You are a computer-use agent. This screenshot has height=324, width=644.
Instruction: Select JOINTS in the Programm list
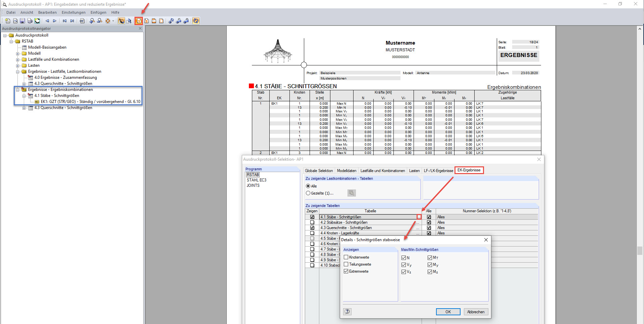coord(253,185)
